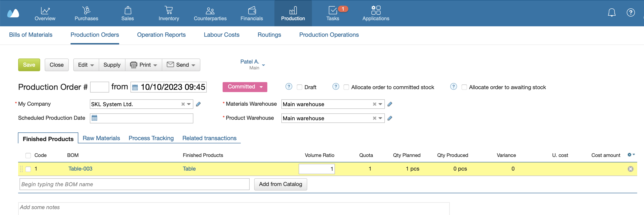Go to Financials section
The width and height of the screenshot is (644, 215).
click(x=251, y=13)
